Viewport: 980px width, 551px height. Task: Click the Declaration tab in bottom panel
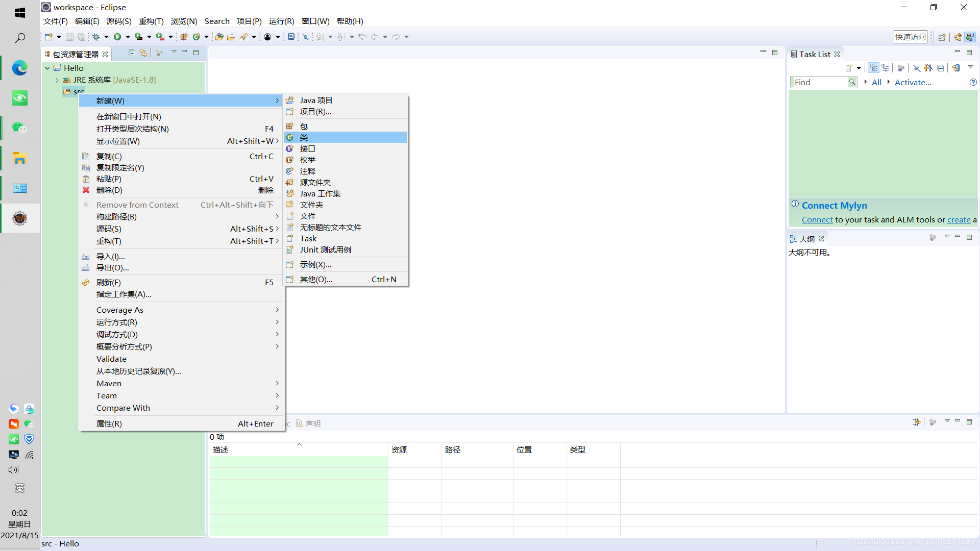308,423
